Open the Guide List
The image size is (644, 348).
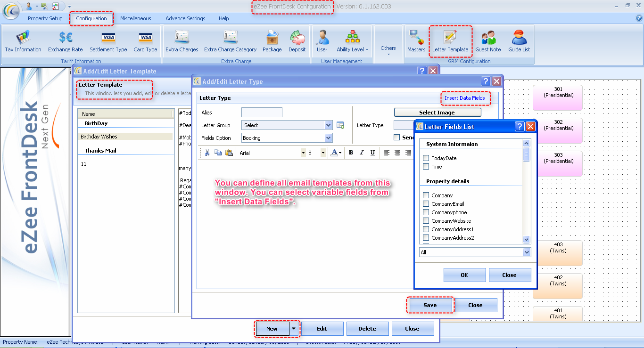coord(519,41)
